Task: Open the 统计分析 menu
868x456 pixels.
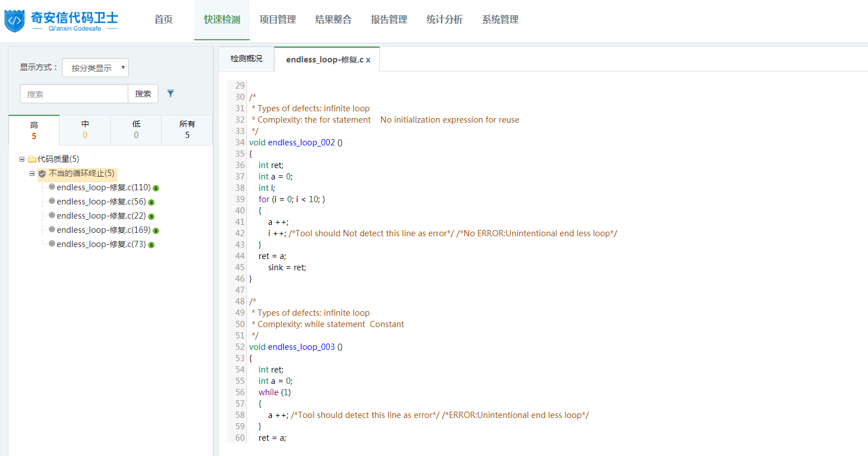Action: 445,20
